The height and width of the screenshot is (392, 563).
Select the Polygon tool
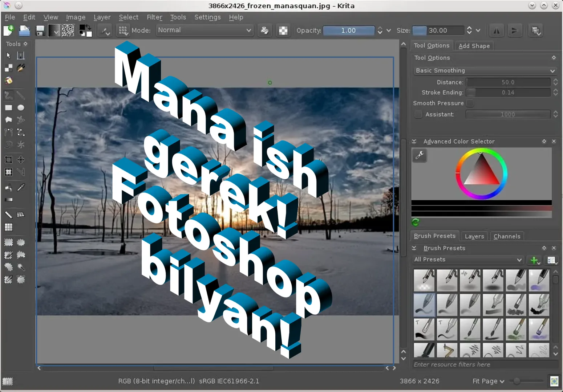point(8,120)
